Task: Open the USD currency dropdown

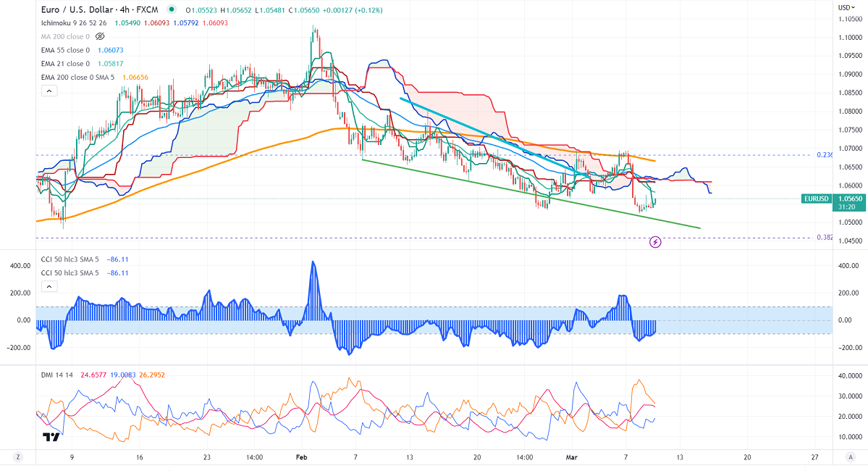Action: click(x=844, y=8)
